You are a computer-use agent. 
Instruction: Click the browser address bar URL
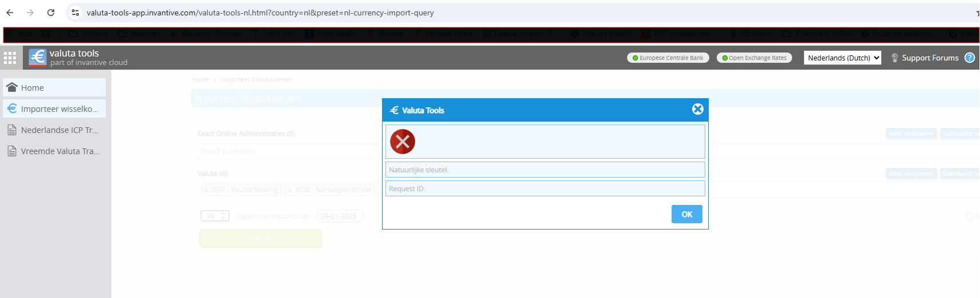(x=260, y=13)
